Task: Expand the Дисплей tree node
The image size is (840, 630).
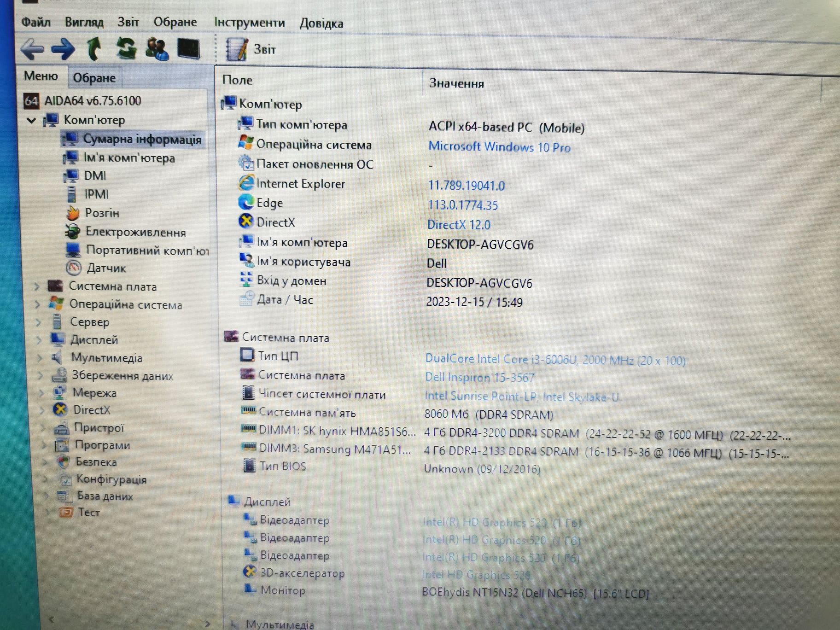Action: pyautogui.click(x=39, y=340)
